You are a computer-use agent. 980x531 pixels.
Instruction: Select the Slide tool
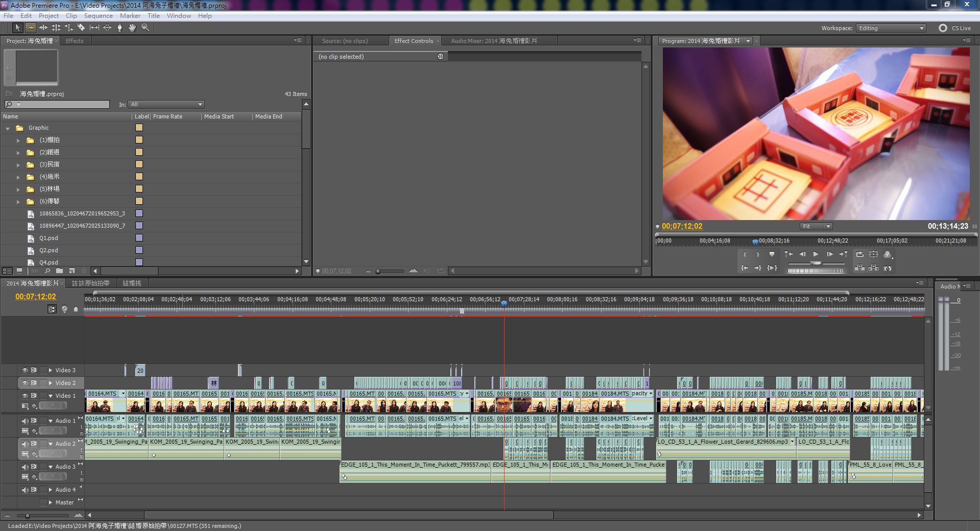(107, 28)
